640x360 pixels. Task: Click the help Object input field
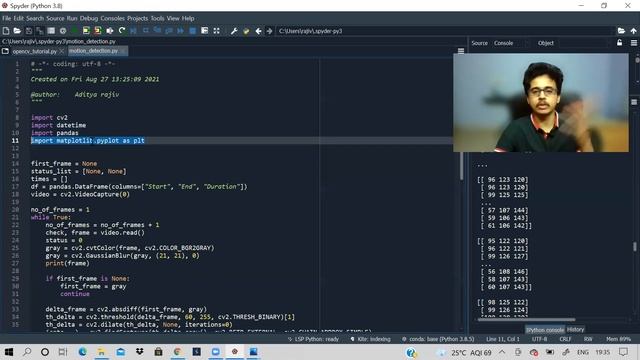(584, 43)
